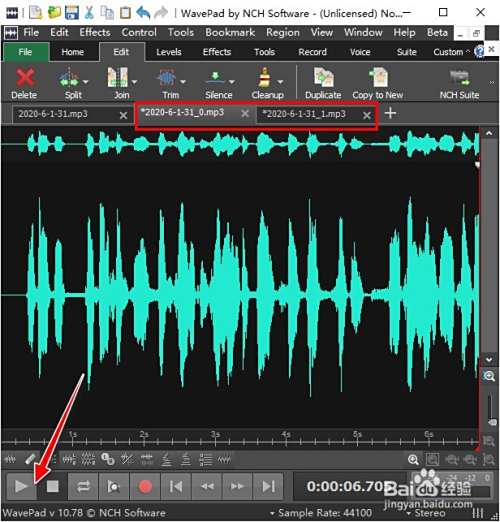Open the Stereo channel dropdown

426,513
